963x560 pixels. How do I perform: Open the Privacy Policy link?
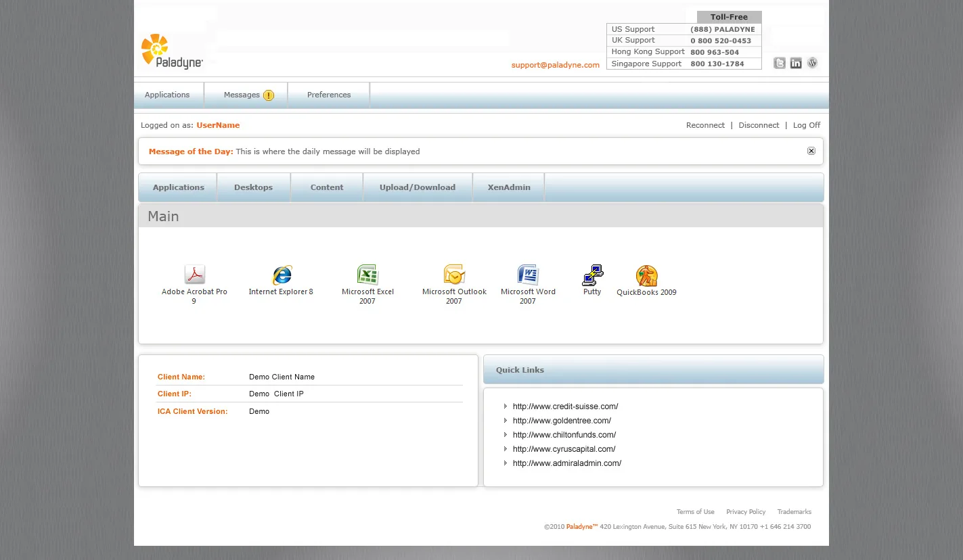point(746,512)
